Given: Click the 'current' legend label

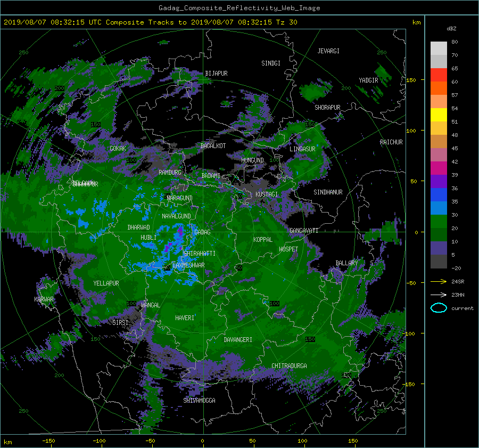Looking at the screenshot, I should [463, 308].
